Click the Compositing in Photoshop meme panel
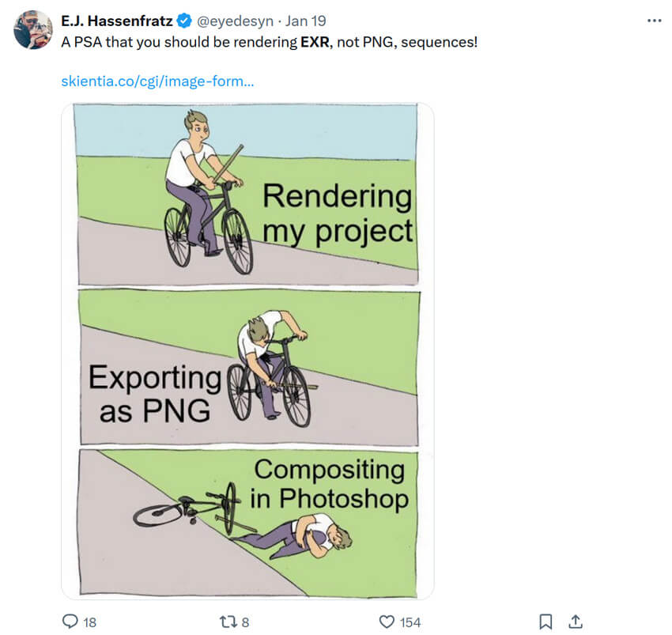This screenshot has height=635, width=672. [x=248, y=523]
